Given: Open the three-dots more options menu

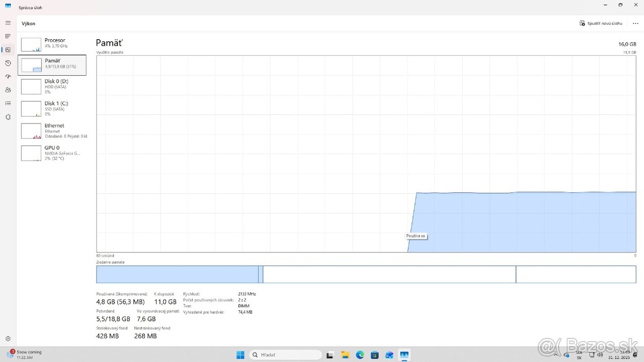Looking at the screenshot, I should pos(635,24).
